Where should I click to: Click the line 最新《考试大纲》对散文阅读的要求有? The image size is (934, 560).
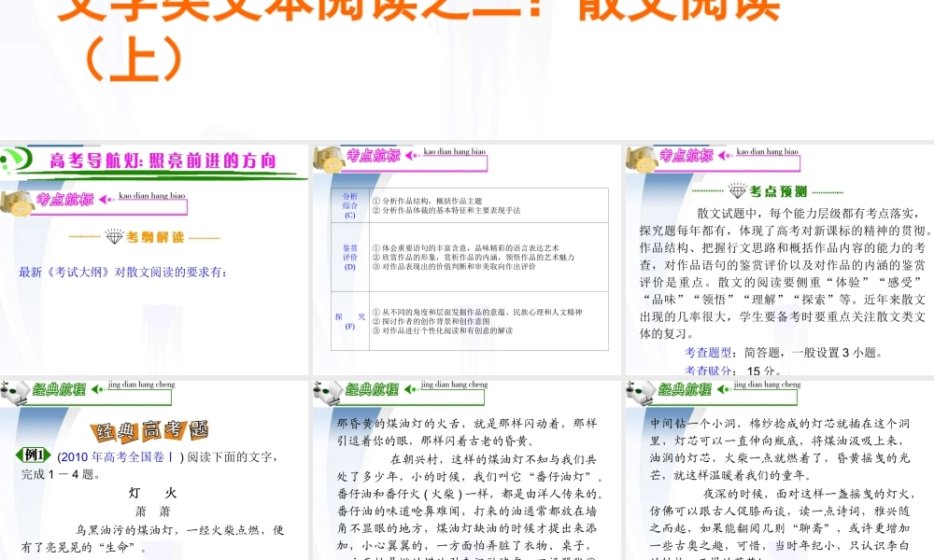pos(122,272)
